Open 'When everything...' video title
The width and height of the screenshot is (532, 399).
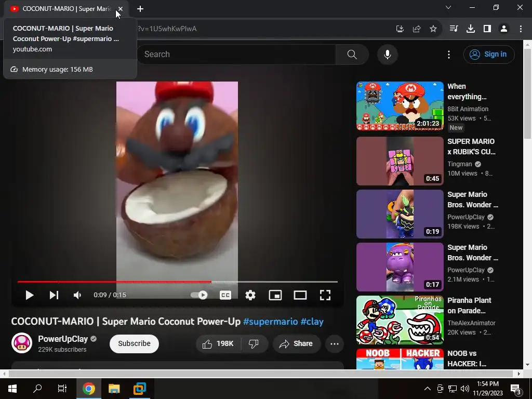(x=467, y=91)
